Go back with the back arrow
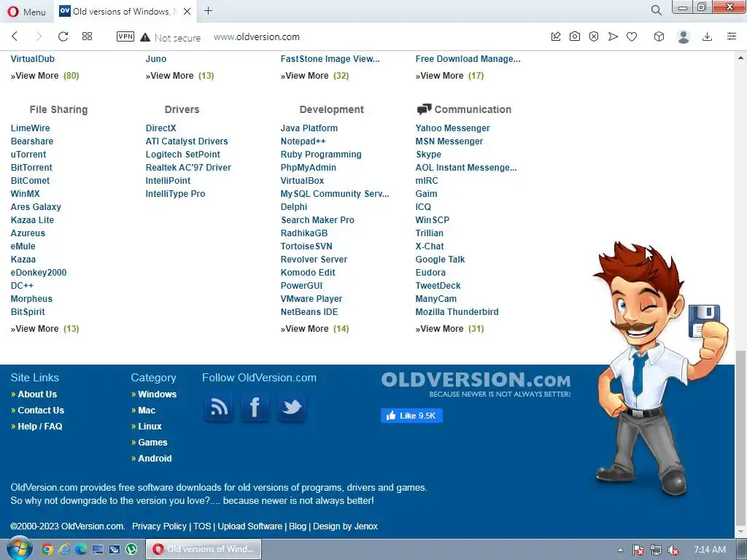 coord(15,36)
